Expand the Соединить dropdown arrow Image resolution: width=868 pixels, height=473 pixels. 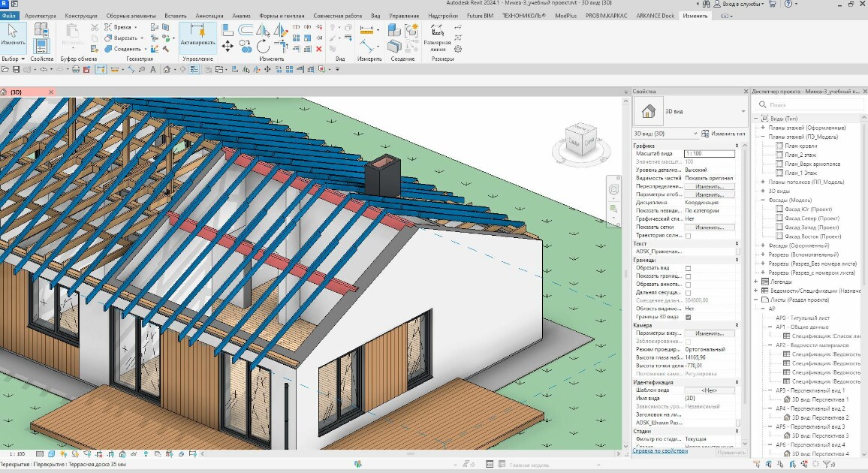(146, 50)
